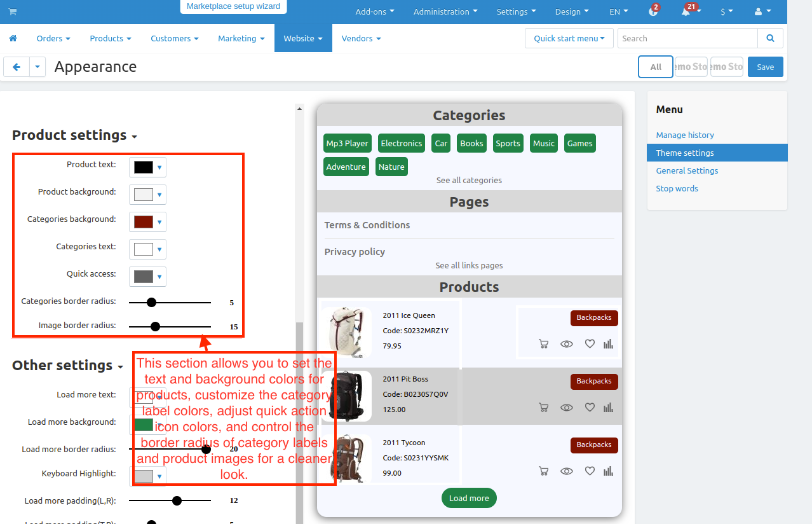This screenshot has height=524, width=812.
Task: Open the Website menu tab
Action: point(302,39)
